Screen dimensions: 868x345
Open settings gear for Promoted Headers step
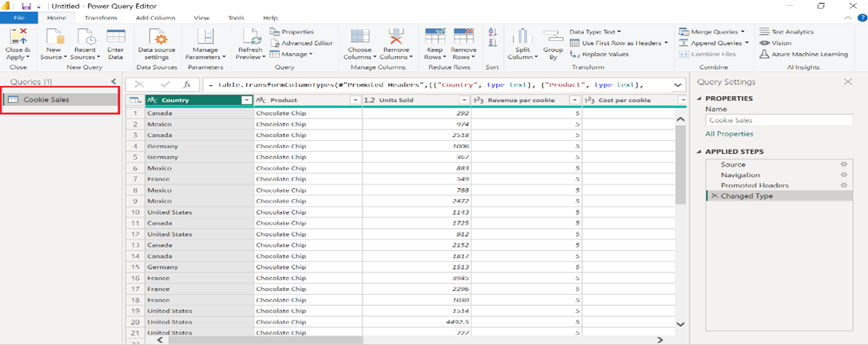tap(844, 186)
